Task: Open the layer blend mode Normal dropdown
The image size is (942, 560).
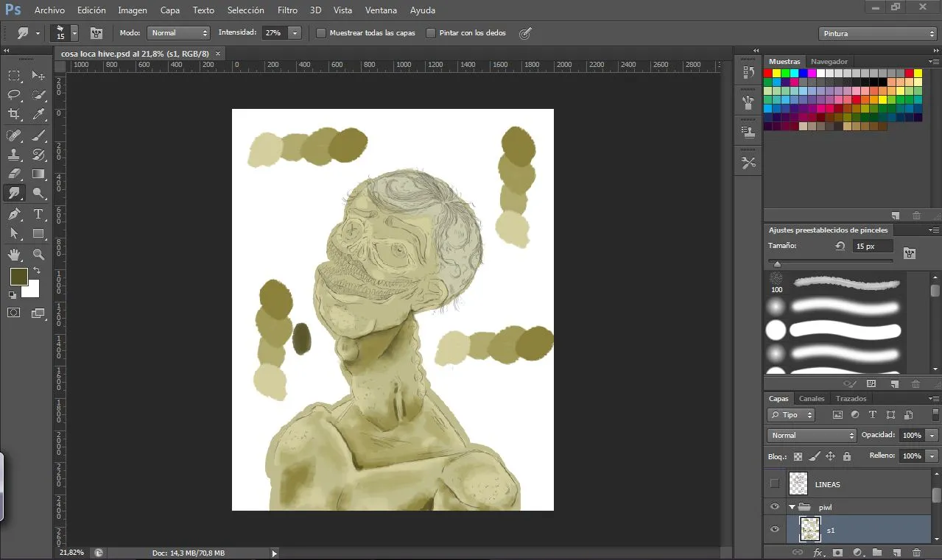Action: [812, 436]
